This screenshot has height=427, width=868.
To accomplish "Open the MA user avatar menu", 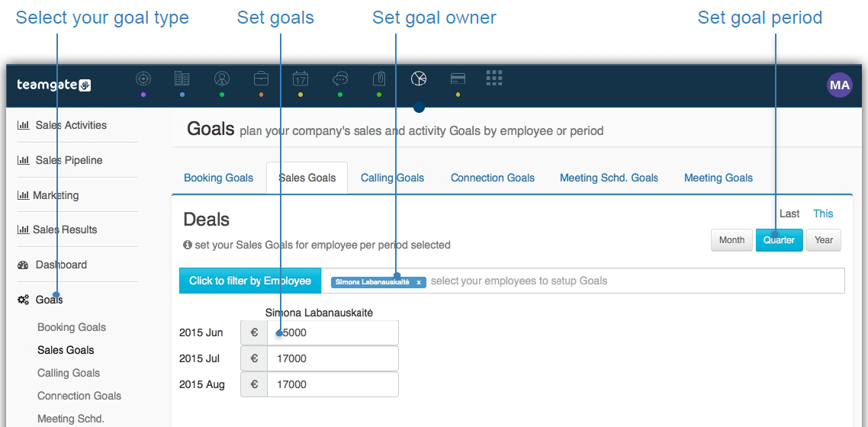I will pos(839,85).
